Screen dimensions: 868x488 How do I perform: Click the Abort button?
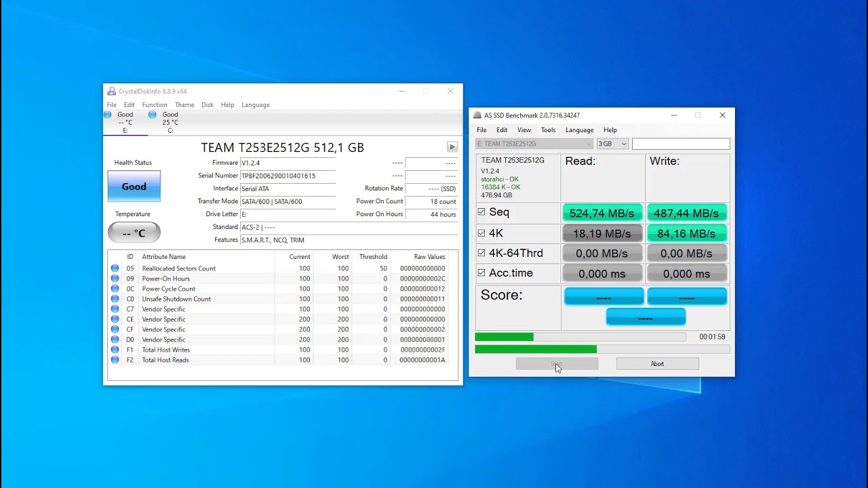tap(657, 364)
